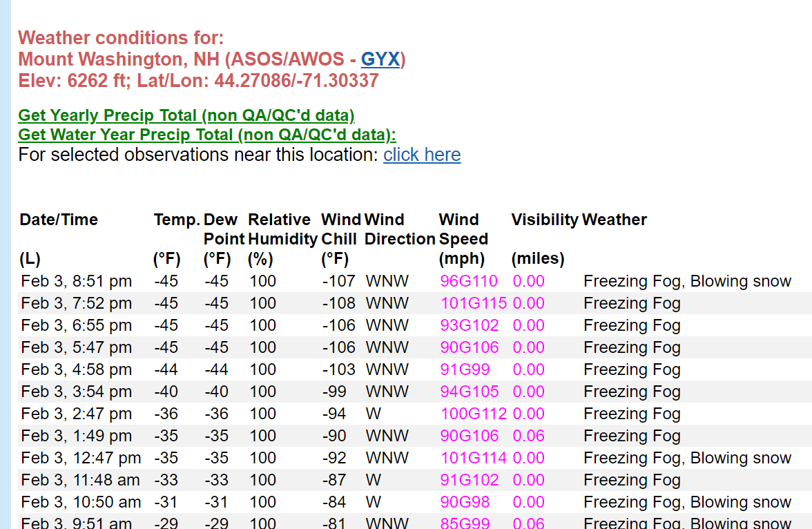Click wind chill value '-108'
The image size is (812, 529).
coord(338,303)
